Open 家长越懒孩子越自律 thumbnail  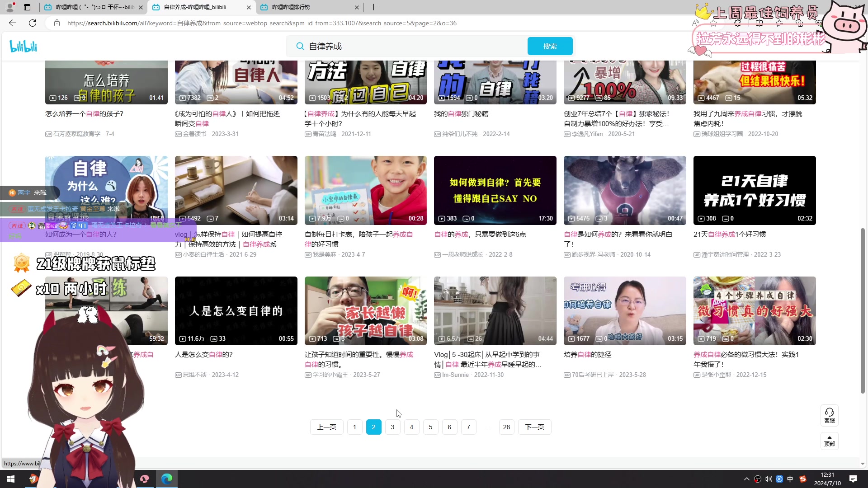pyautogui.click(x=366, y=311)
